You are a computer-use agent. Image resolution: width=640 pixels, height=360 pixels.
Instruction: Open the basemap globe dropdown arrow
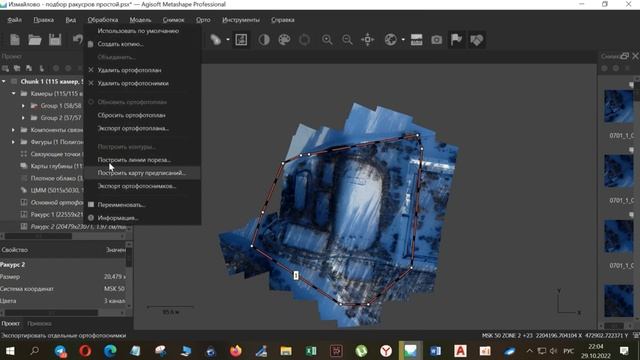point(403,40)
